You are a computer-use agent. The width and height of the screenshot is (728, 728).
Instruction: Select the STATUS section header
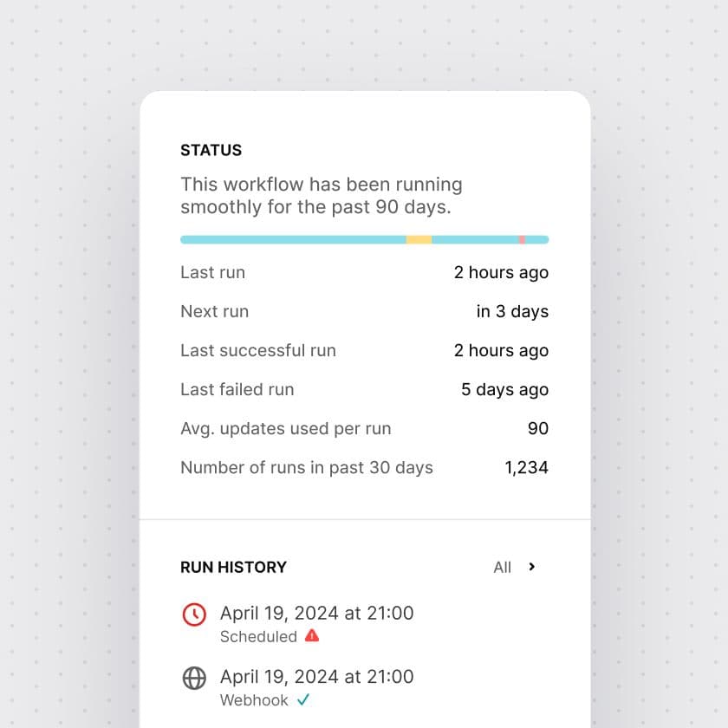coord(211,150)
